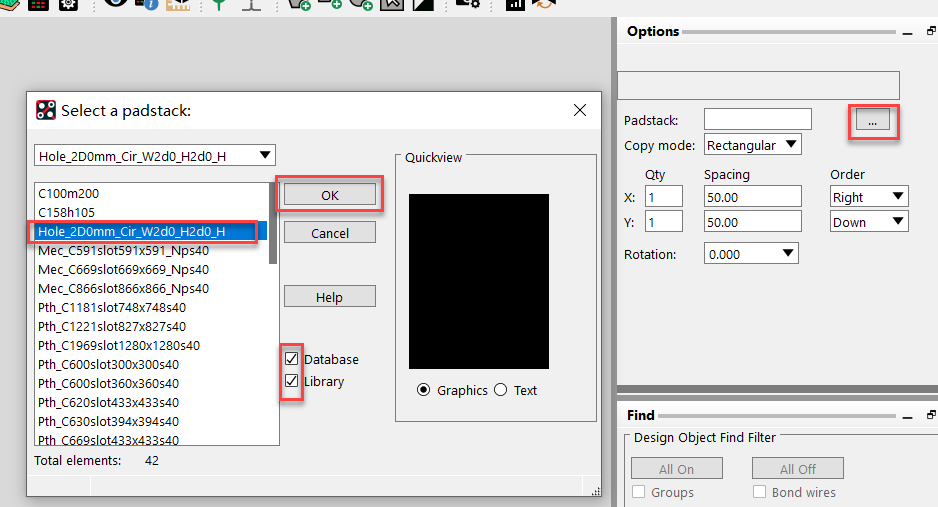The width and height of the screenshot is (938, 507).
Task: Click the bar chart icon in the toolbar
Action: coord(515,5)
